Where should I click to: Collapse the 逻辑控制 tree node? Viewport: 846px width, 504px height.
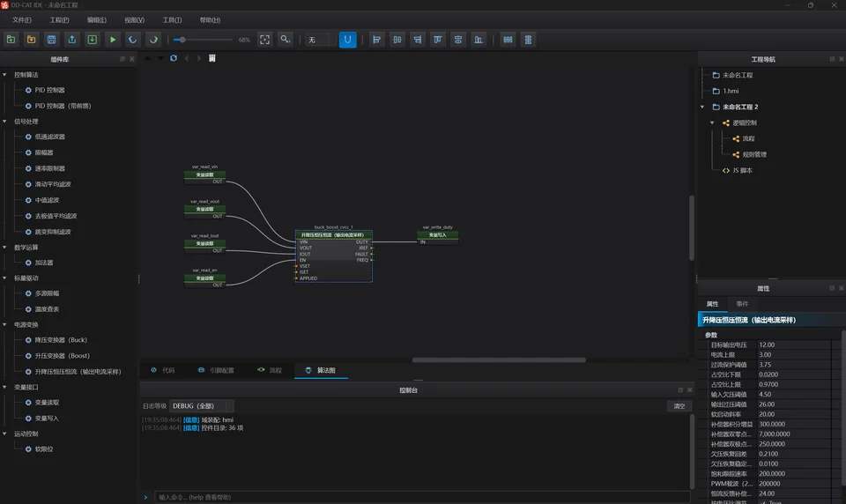[x=712, y=122]
